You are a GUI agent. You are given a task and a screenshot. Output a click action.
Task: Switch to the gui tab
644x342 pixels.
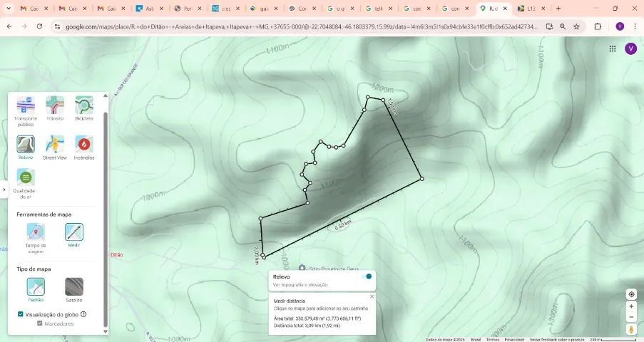[x=265, y=9]
